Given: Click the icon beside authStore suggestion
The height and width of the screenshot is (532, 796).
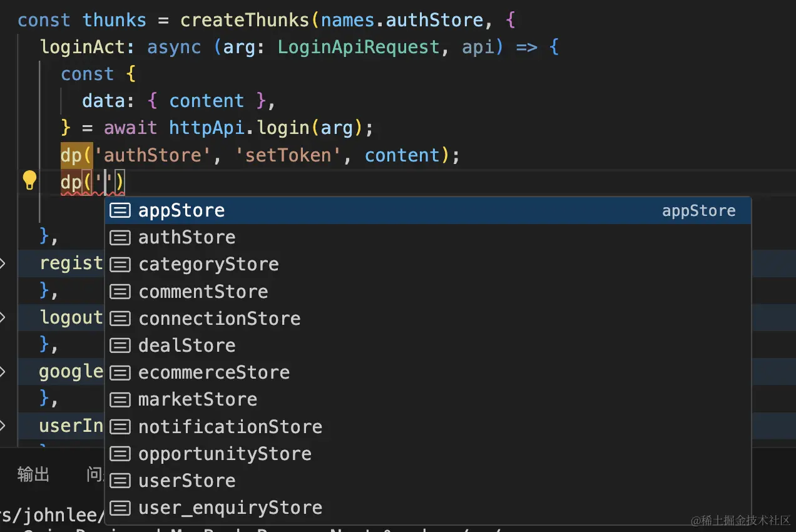Looking at the screenshot, I should click(x=120, y=237).
